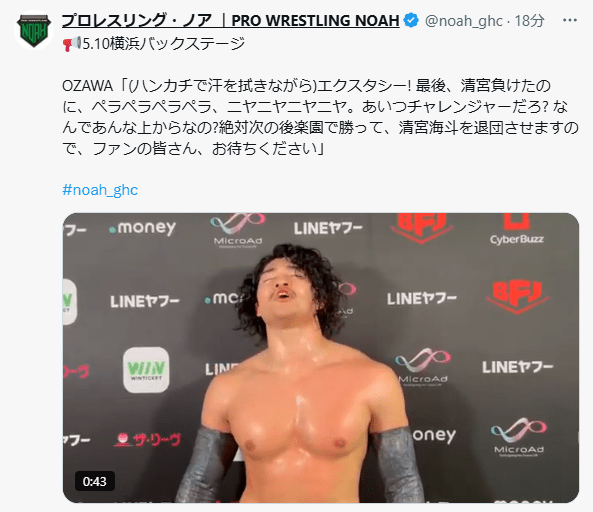Open the three-dot more options menu

pyautogui.click(x=570, y=20)
